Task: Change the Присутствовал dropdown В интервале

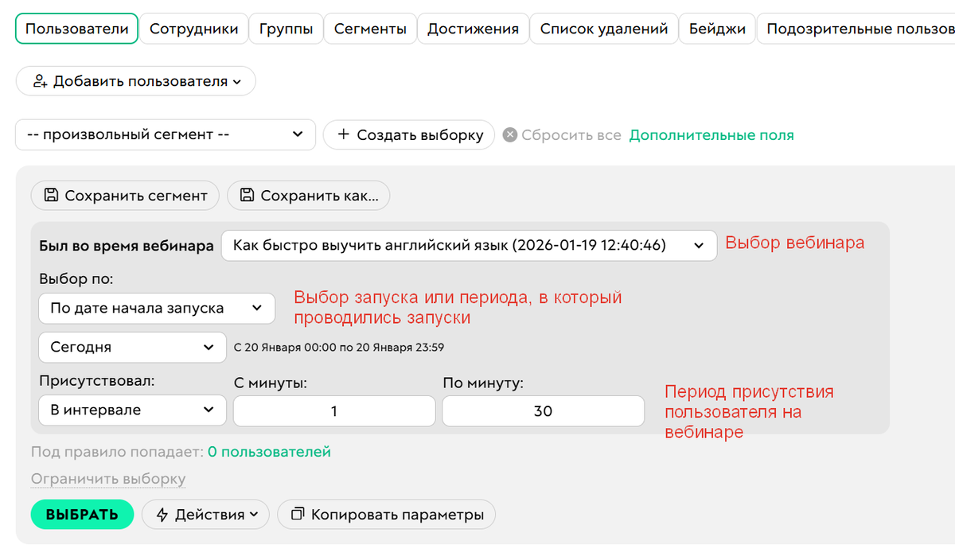Action: pos(131,410)
